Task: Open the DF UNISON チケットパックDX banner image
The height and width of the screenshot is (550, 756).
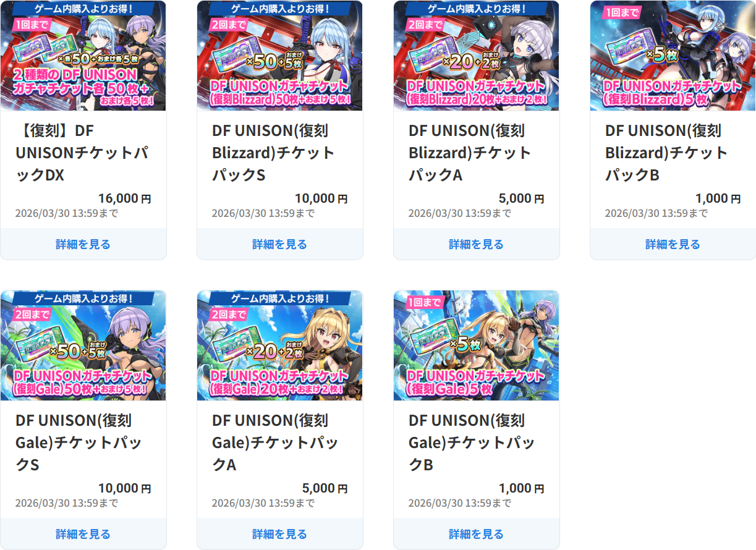Action: pos(83,56)
